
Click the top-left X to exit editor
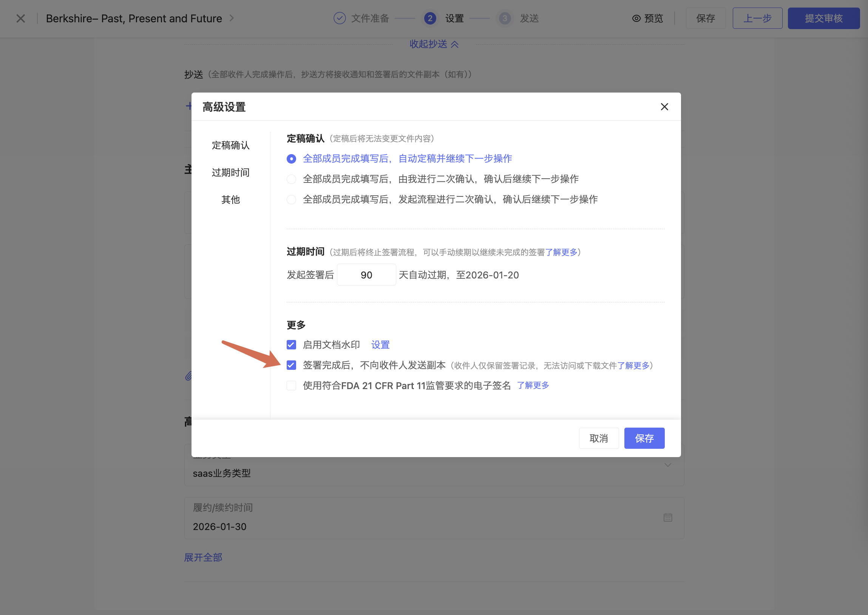pyautogui.click(x=21, y=18)
